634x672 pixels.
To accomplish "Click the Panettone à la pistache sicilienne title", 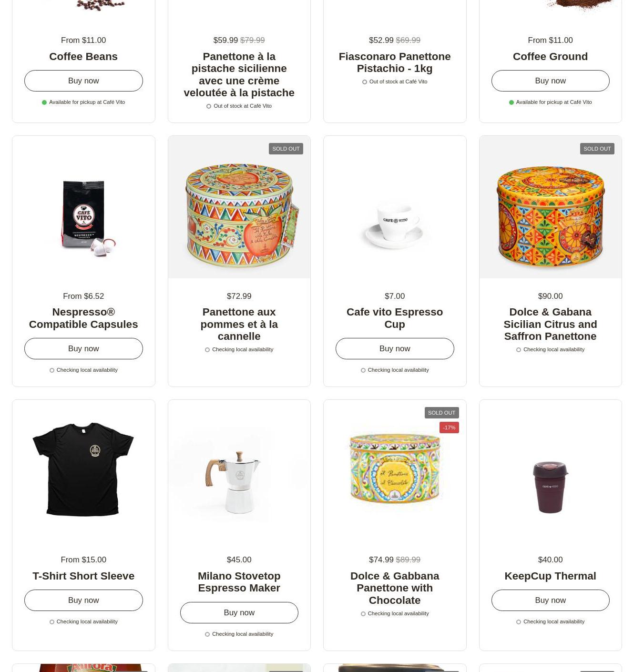I will (x=239, y=74).
